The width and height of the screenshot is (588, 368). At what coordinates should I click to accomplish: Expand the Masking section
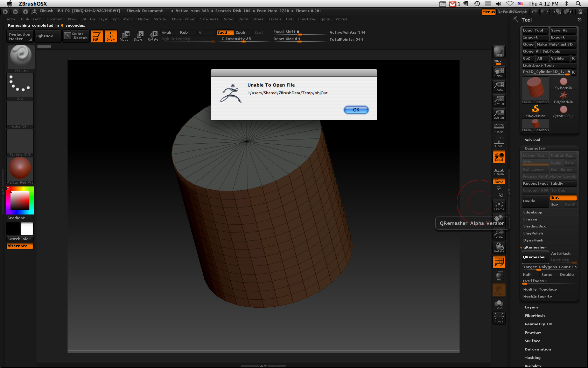pyautogui.click(x=532, y=357)
